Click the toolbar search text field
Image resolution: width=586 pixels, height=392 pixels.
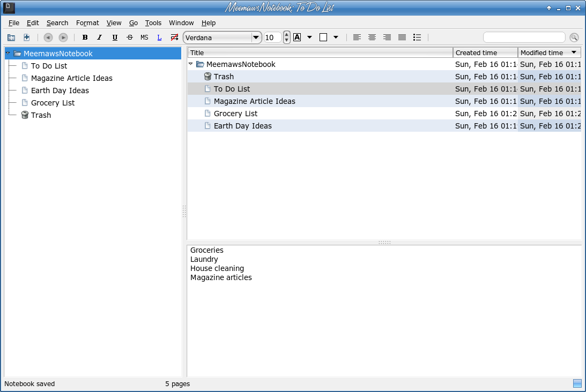(x=524, y=37)
